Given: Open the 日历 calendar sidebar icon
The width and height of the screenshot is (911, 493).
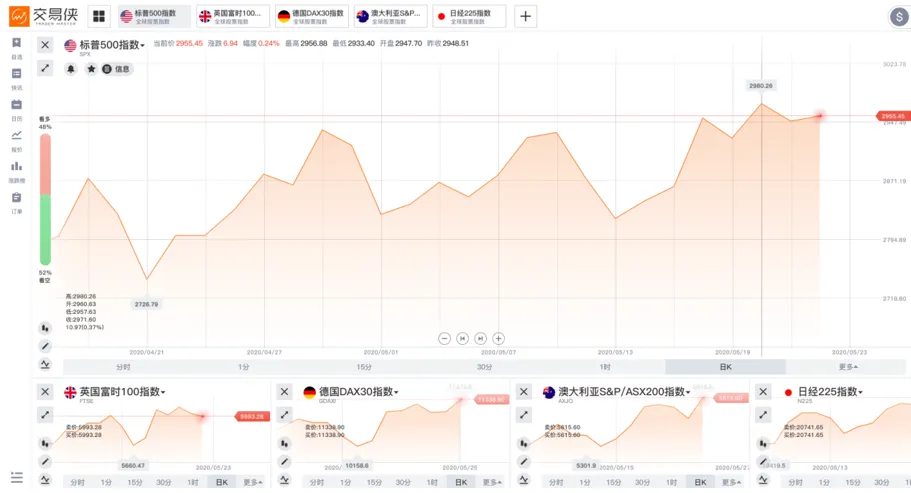Looking at the screenshot, I should [17, 105].
